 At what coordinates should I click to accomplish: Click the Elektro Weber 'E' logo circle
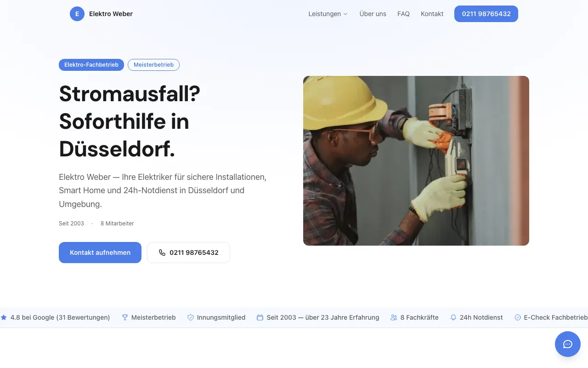click(77, 14)
